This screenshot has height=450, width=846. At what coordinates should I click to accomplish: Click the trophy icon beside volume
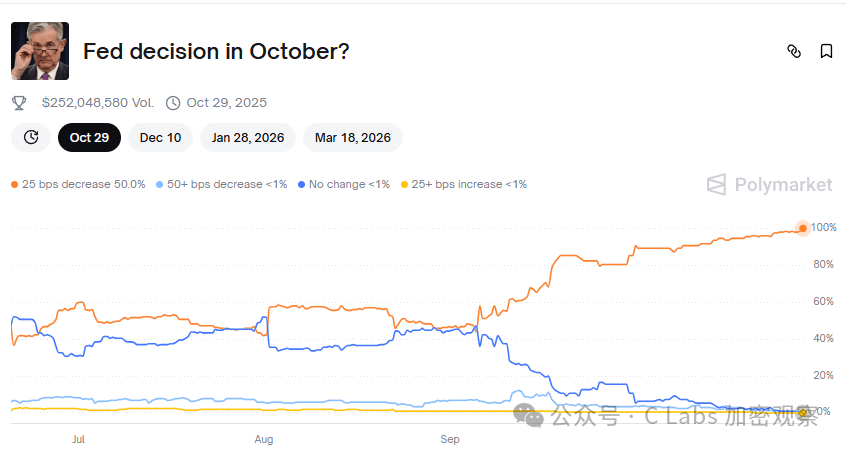coord(19,102)
